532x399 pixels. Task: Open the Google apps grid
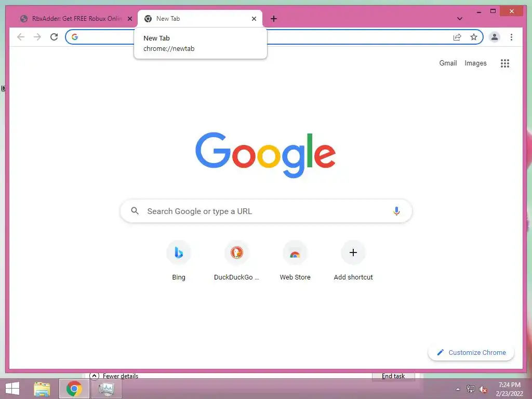coord(505,63)
